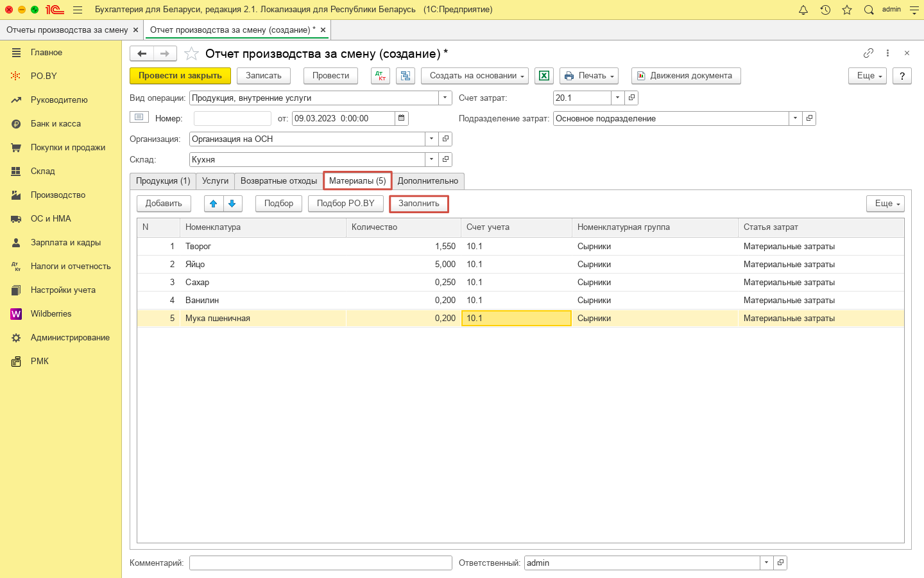Click the document structure icon in toolbar
The image size is (924, 578).
(x=406, y=76)
